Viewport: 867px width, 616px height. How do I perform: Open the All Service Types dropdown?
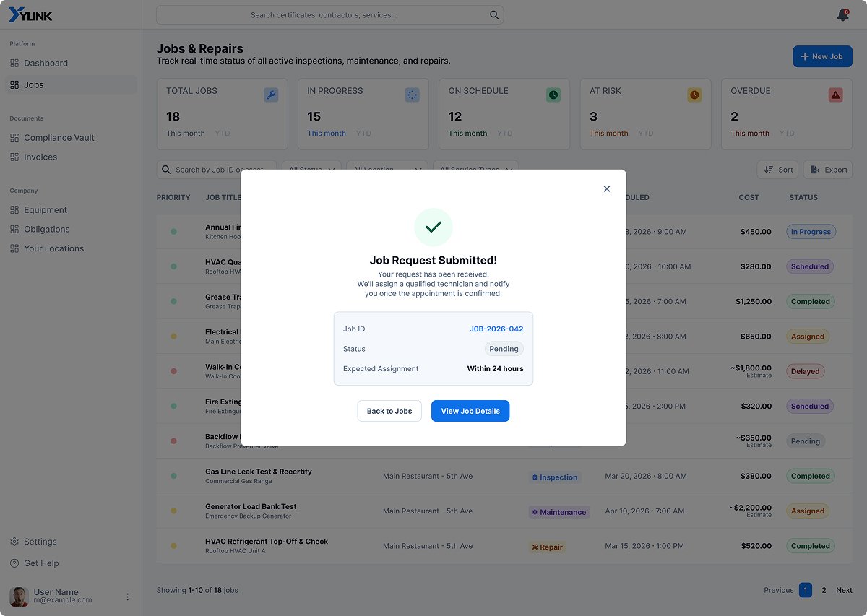[476, 170]
